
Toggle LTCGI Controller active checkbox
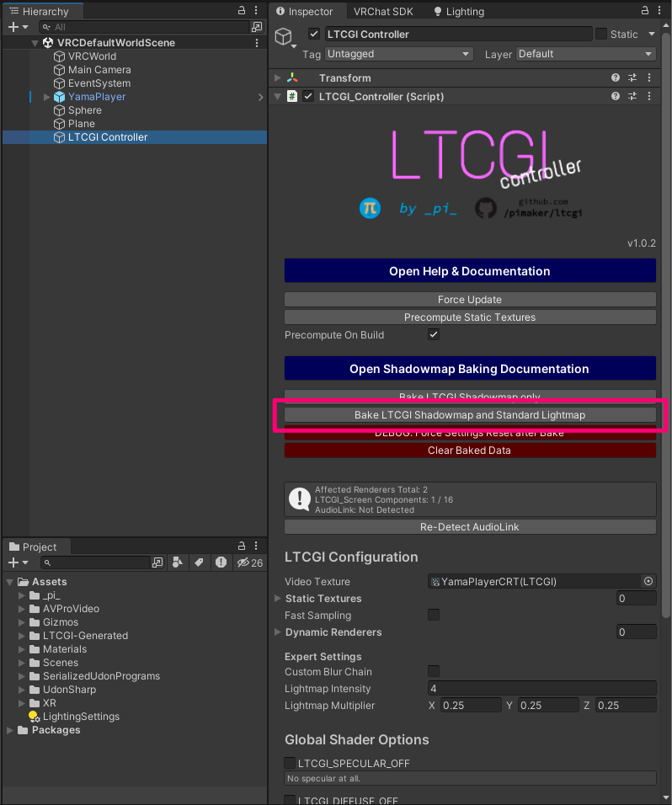click(313, 34)
